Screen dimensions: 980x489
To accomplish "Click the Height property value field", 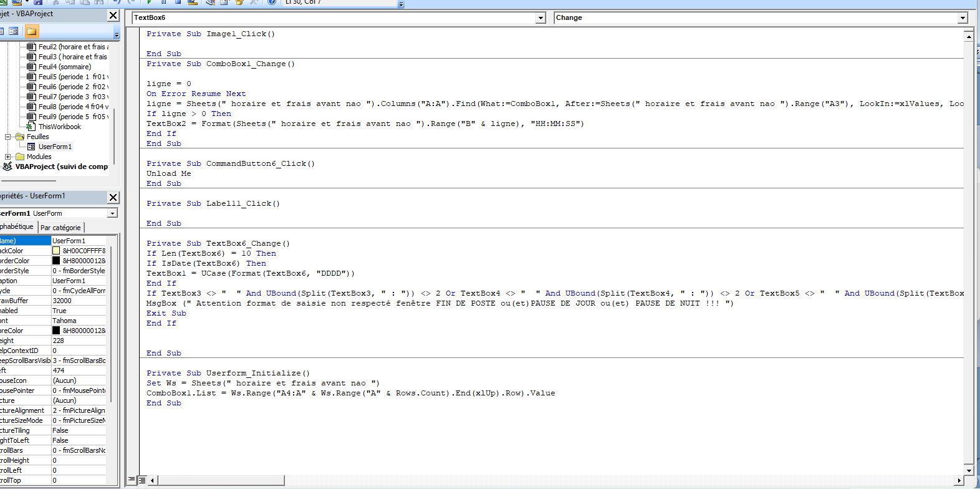I will tap(78, 341).
